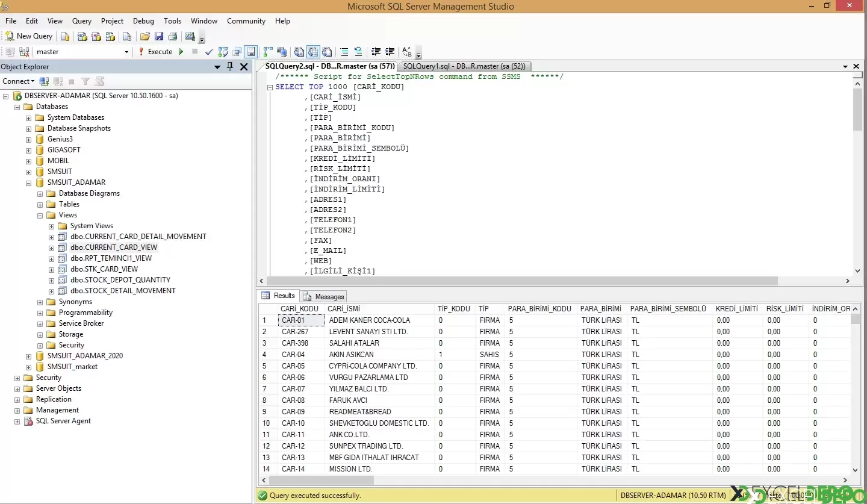Comment out the selected lines

(344, 52)
